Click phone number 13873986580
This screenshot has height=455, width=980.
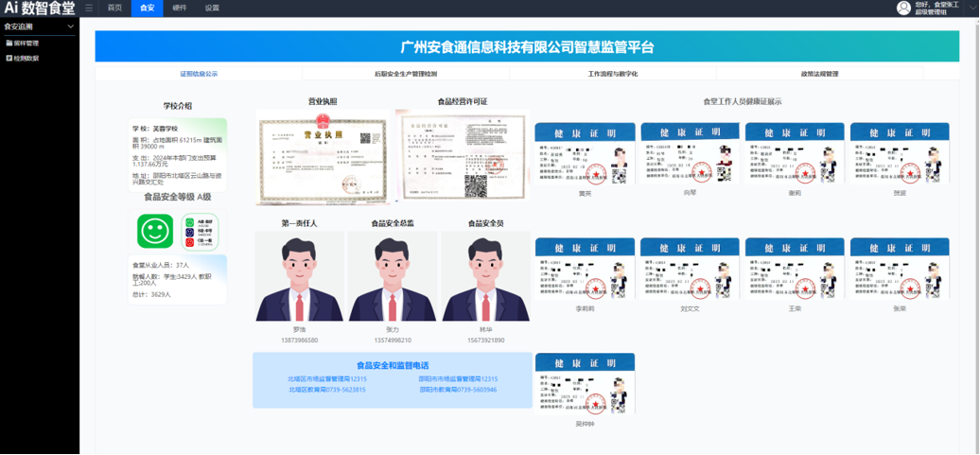pos(299,341)
